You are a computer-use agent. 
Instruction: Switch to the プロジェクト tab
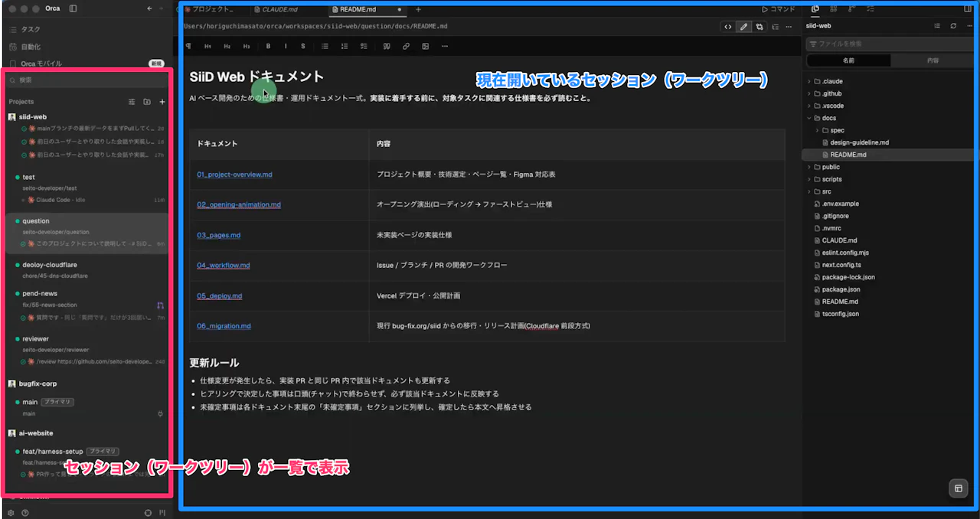pos(214,9)
